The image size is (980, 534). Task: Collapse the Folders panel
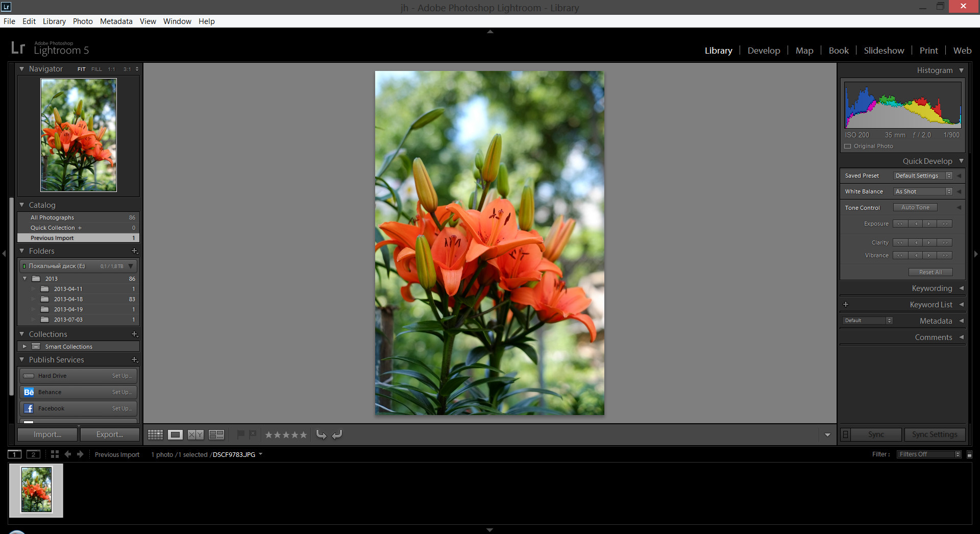(21, 251)
